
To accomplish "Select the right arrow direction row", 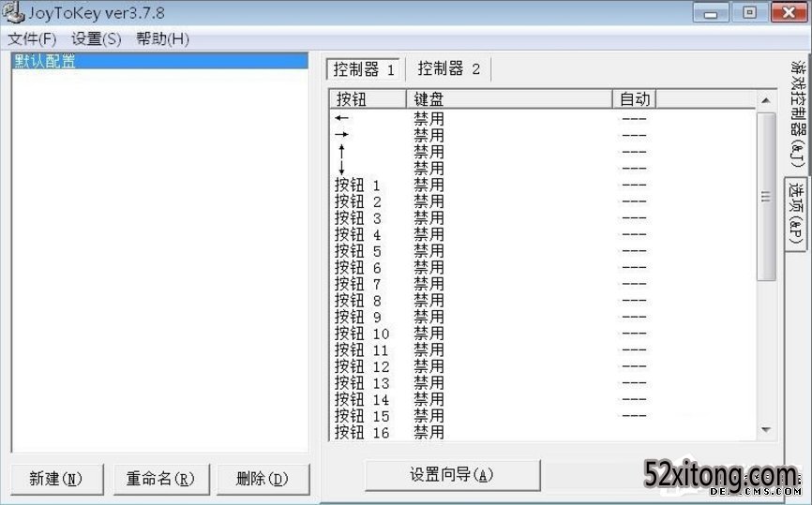I will click(x=543, y=135).
